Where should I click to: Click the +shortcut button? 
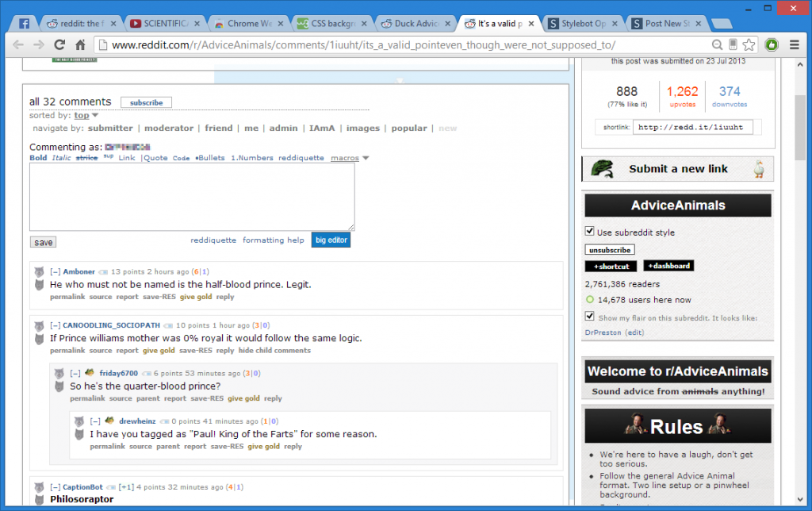611,267
